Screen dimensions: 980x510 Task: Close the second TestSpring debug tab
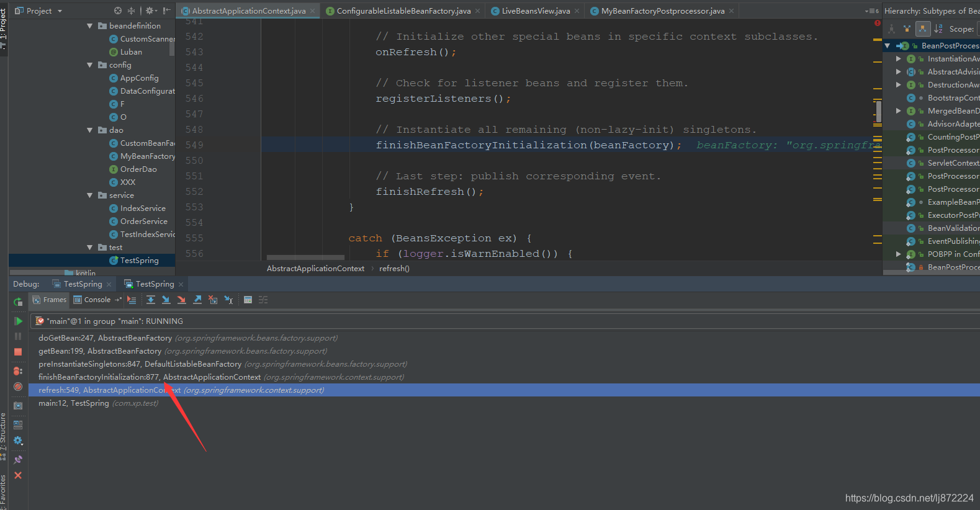pos(181,284)
